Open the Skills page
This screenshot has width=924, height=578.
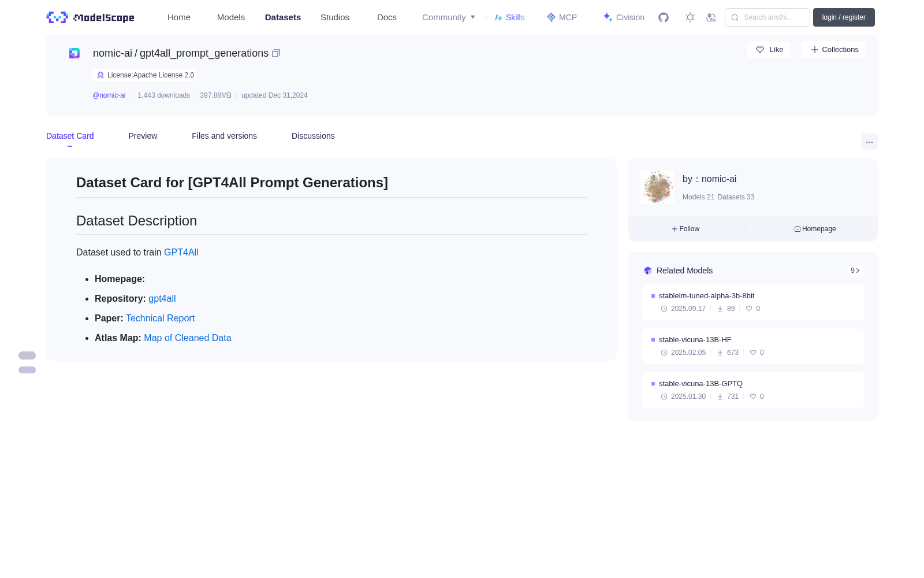509,17
